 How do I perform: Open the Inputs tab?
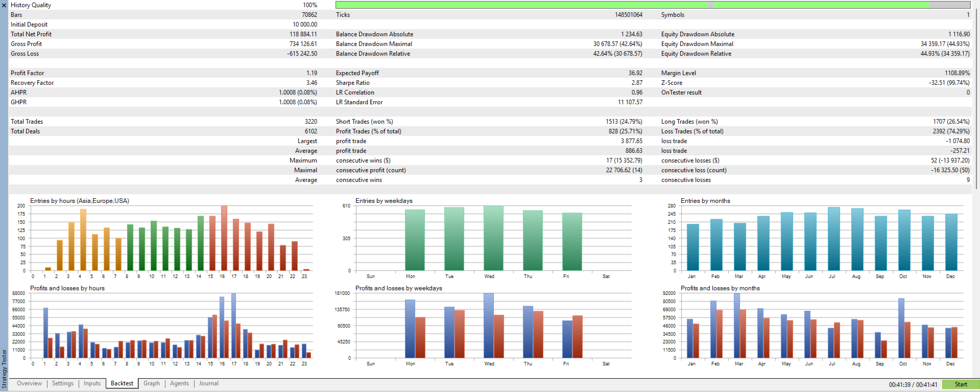pyautogui.click(x=92, y=383)
